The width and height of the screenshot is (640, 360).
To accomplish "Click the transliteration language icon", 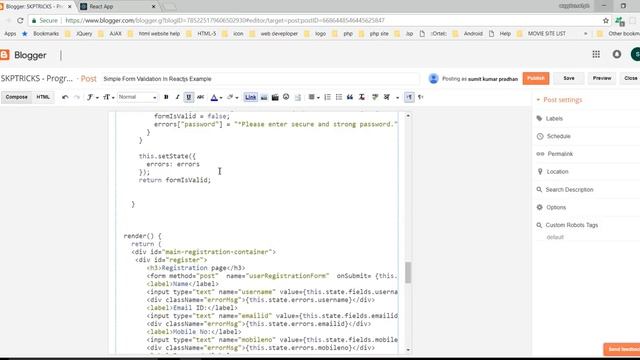I will [387, 97].
